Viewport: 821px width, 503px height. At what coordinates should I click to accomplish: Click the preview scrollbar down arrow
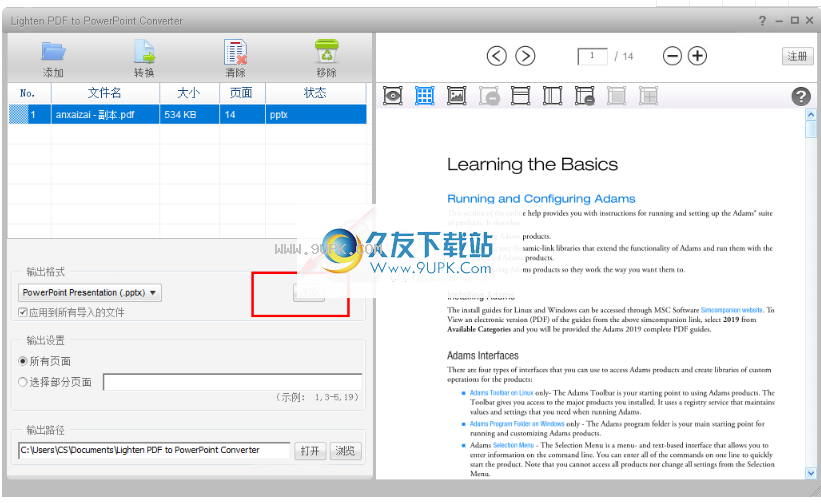(811, 473)
